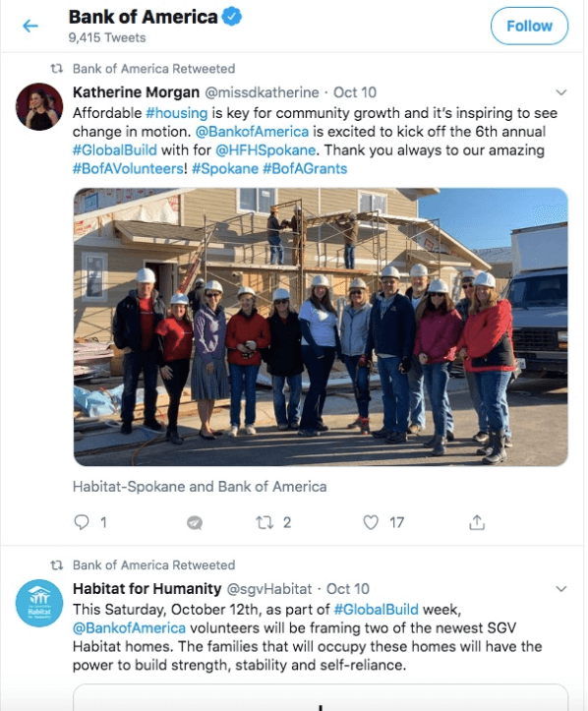
Task: Click the verified badge next to Bank of America
Action: coord(232,17)
